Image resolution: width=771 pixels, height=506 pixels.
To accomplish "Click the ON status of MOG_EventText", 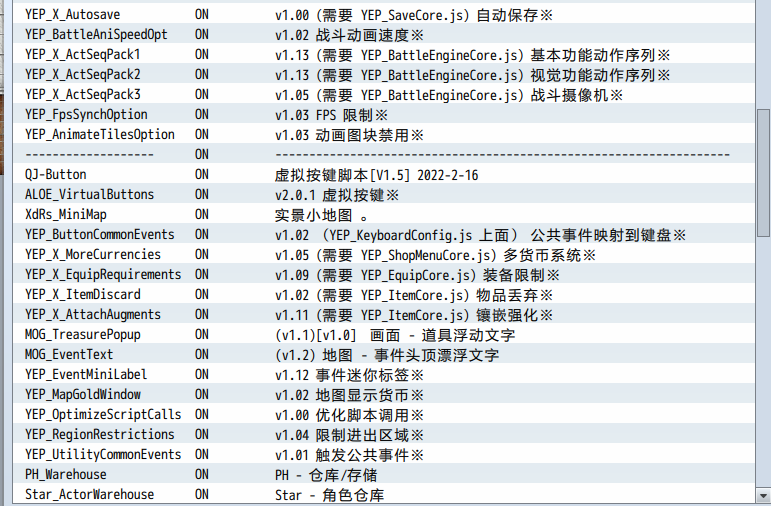I will (x=202, y=355).
